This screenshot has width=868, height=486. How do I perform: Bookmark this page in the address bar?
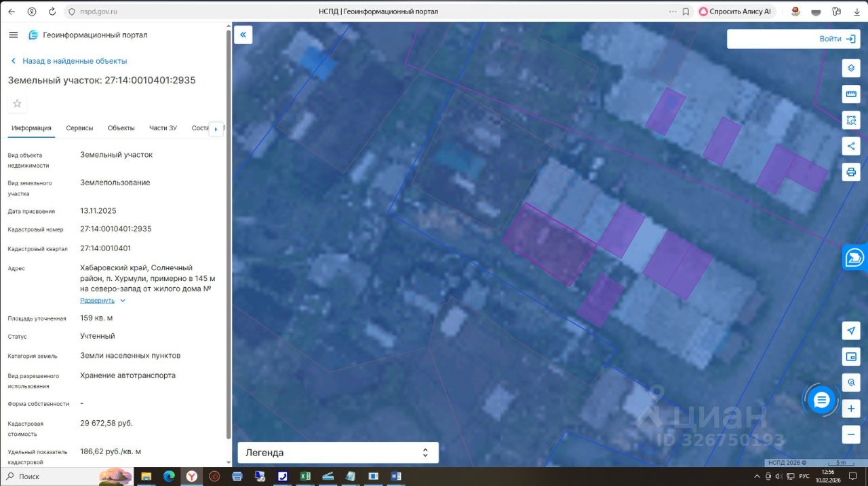686,12
